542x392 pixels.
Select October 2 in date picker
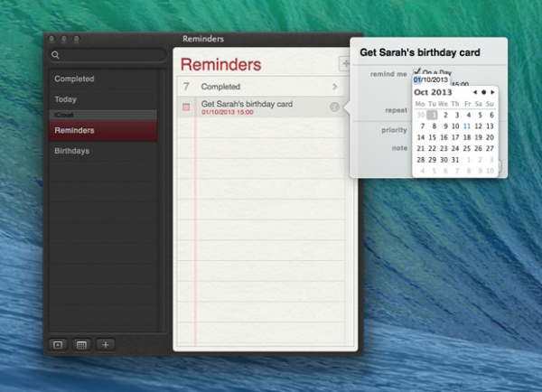[x=445, y=115]
